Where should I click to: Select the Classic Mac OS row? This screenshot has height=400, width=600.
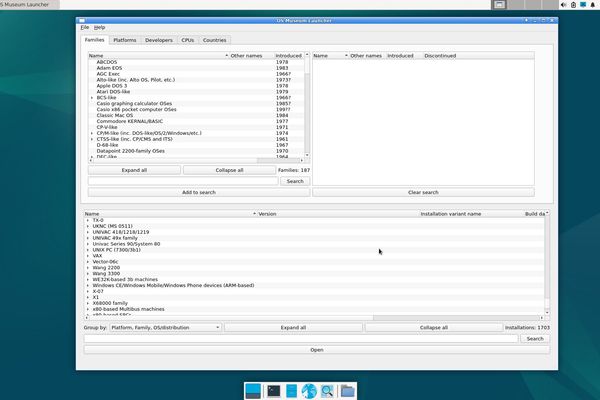pos(196,115)
